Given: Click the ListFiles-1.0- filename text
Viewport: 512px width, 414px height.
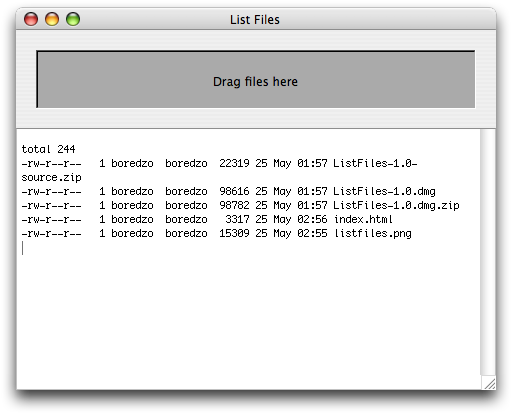Looking at the screenshot, I should pyautogui.click(x=375, y=163).
